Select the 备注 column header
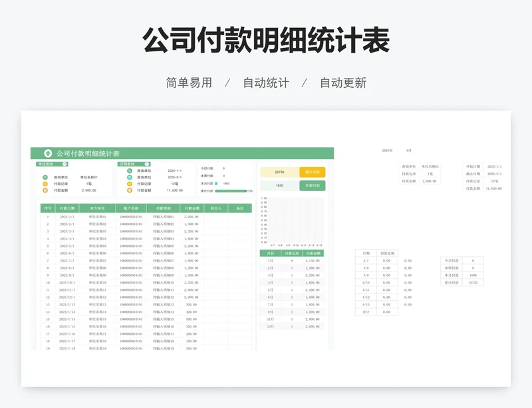Image resolution: width=532 pixels, height=408 pixels. (240, 208)
